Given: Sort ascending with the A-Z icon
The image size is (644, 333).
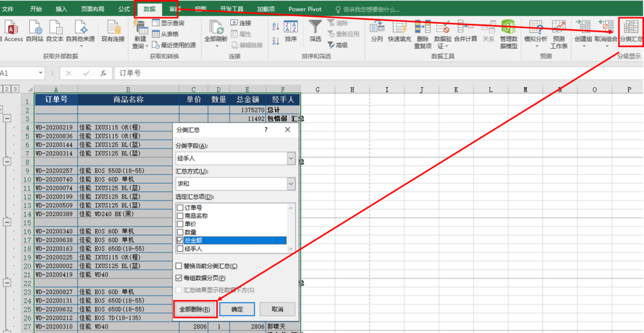Looking at the screenshot, I should point(276,27).
